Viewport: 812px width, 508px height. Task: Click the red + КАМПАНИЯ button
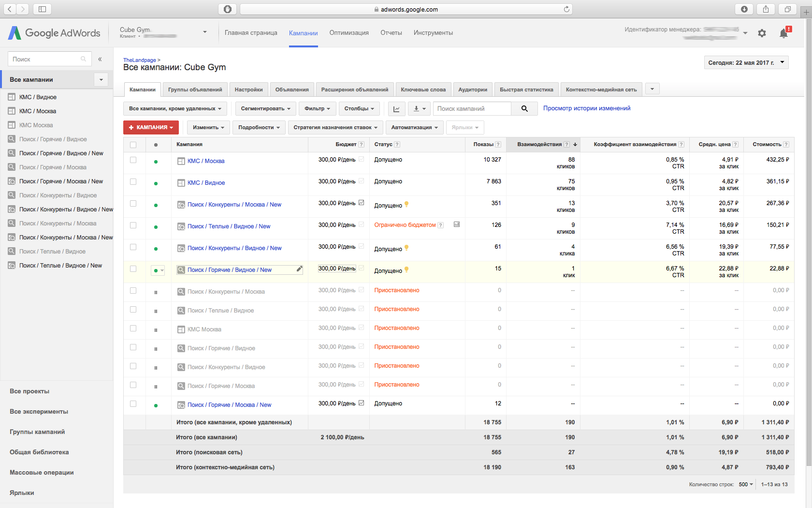coord(151,128)
